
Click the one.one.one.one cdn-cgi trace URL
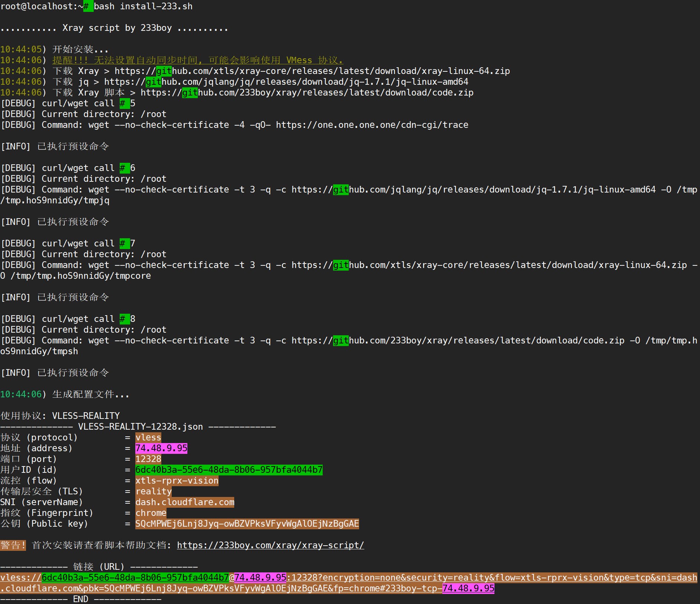[x=372, y=125]
